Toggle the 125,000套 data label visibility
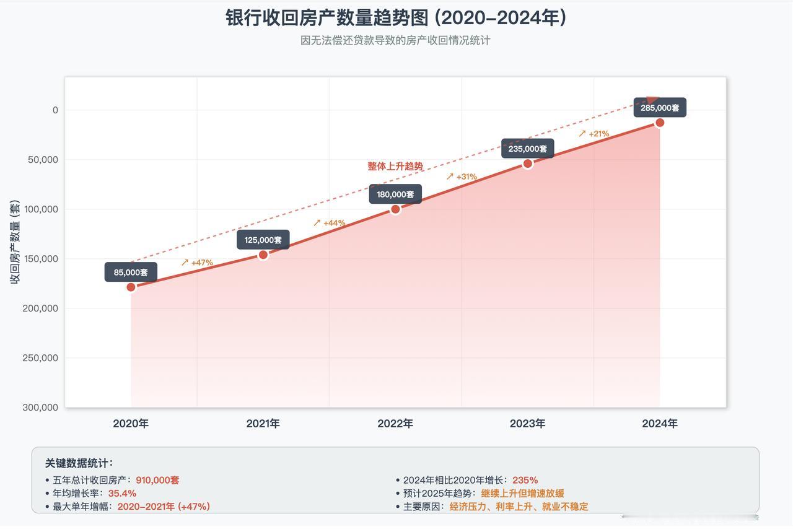 click(263, 239)
